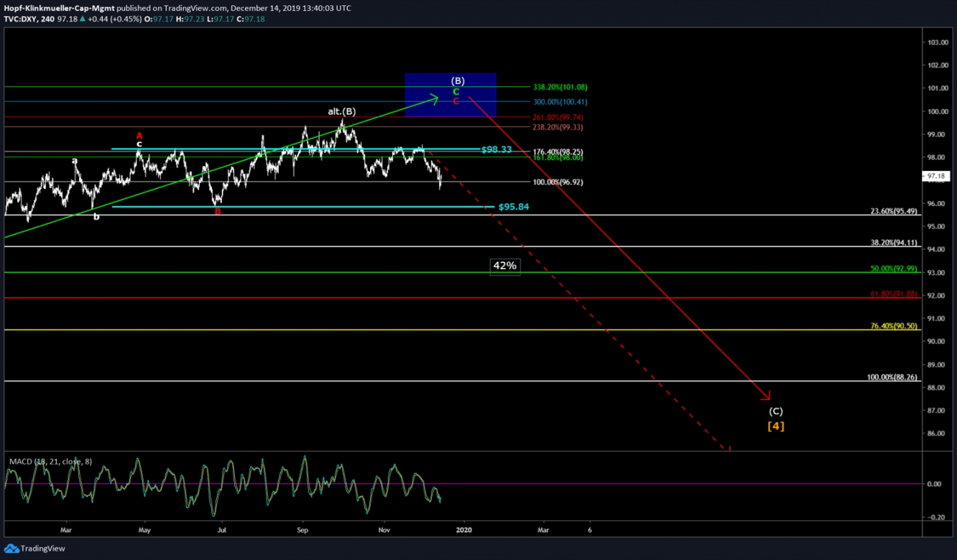Click the alt.(B) wave label
Screen dimensions: 957x560
pos(342,111)
